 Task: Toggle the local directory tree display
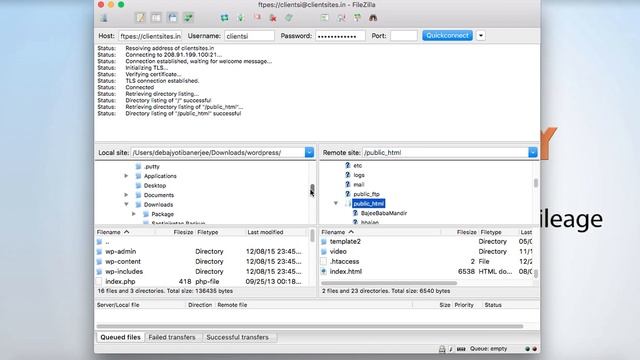click(156, 18)
